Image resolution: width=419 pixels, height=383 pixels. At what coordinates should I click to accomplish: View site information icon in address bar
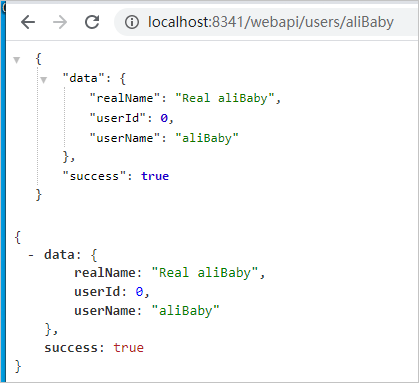click(x=132, y=22)
